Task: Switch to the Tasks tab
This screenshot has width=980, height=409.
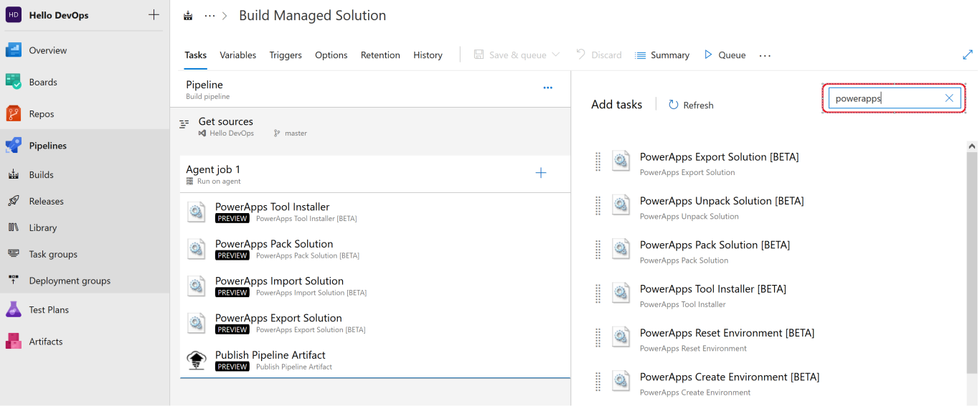Action: (195, 55)
